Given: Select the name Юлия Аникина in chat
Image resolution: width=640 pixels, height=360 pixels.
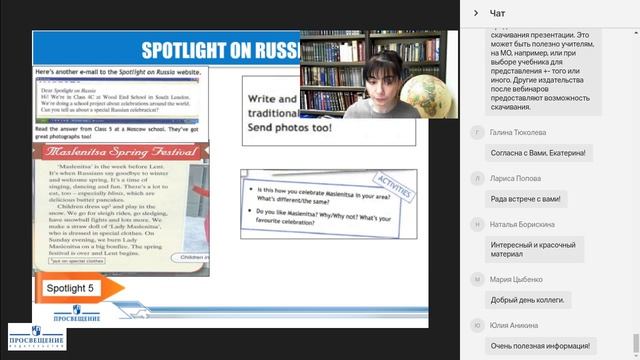Looking at the screenshot, I should point(514,325).
